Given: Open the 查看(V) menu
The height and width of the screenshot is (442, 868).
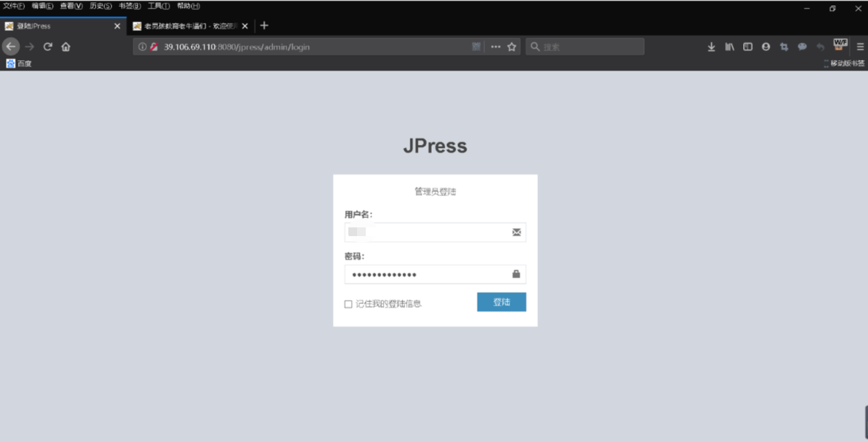Looking at the screenshot, I should click(71, 6).
